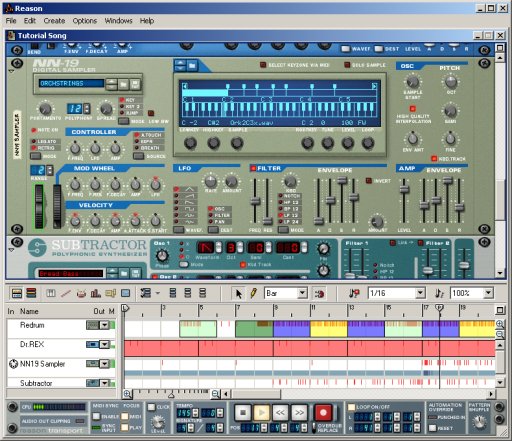Toggle Snap to Grid magnet
The width and height of the screenshot is (512, 441).
pos(319,294)
